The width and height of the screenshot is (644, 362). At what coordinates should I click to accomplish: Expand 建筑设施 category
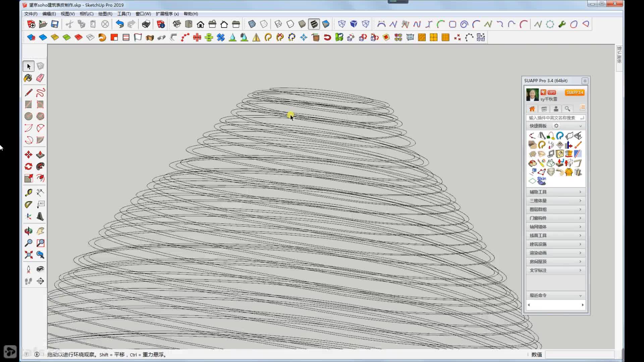pos(556,244)
